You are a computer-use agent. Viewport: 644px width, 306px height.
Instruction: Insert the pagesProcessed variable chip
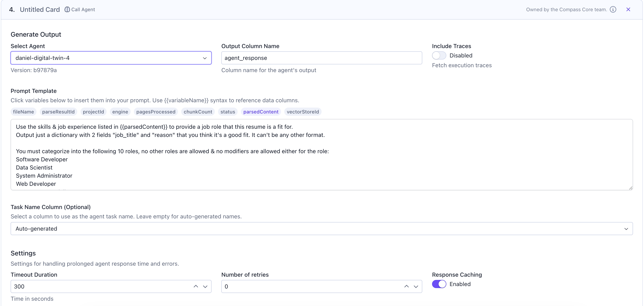pyautogui.click(x=156, y=112)
